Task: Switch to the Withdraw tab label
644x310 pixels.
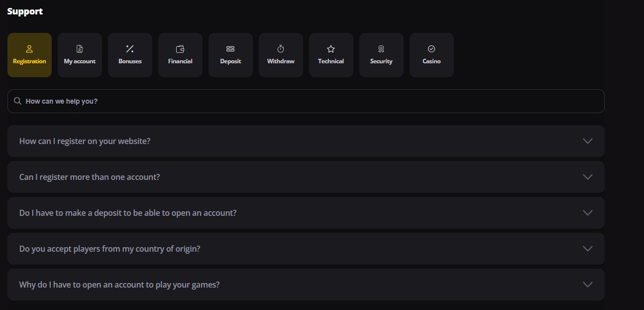Action: point(281,61)
